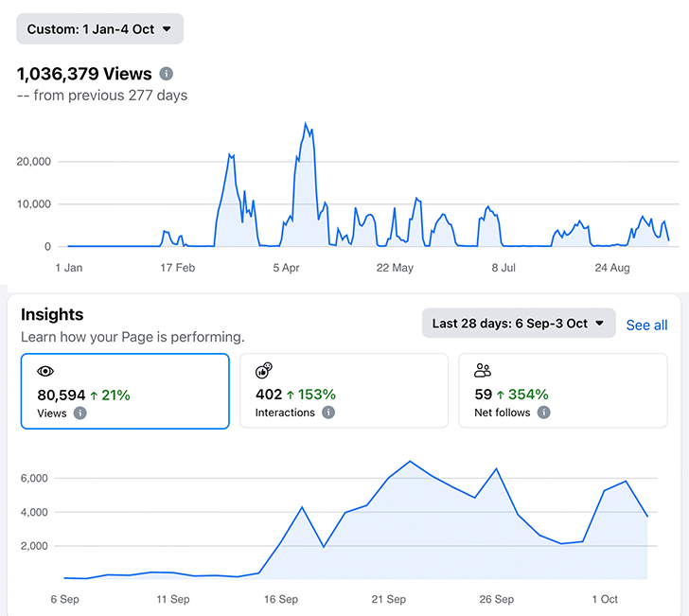The height and width of the screenshot is (616, 689).
Task: Click the Insights heading
Action: pyautogui.click(x=52, y=314)
